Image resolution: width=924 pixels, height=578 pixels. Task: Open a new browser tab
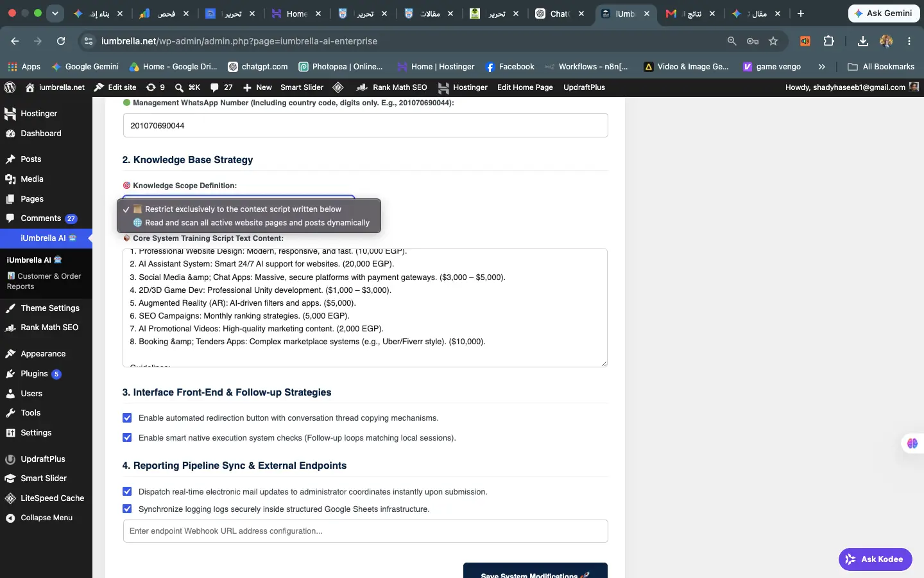(x=800, y=13)
